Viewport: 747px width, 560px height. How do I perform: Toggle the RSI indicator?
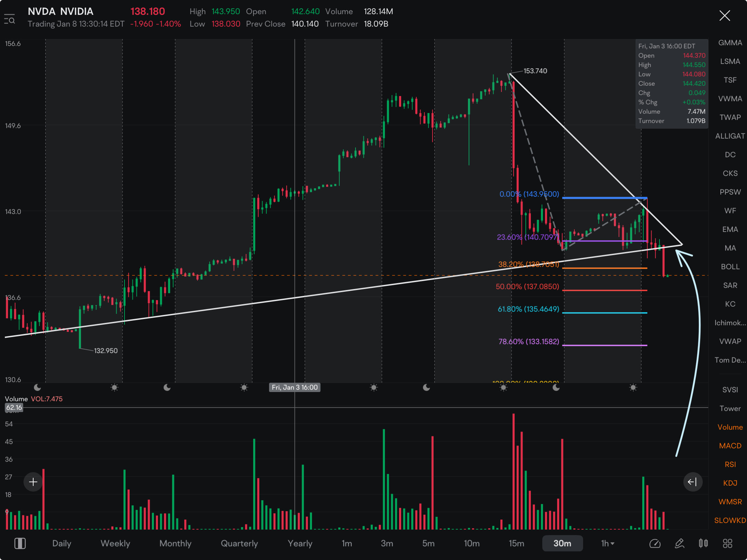(730, 465)
